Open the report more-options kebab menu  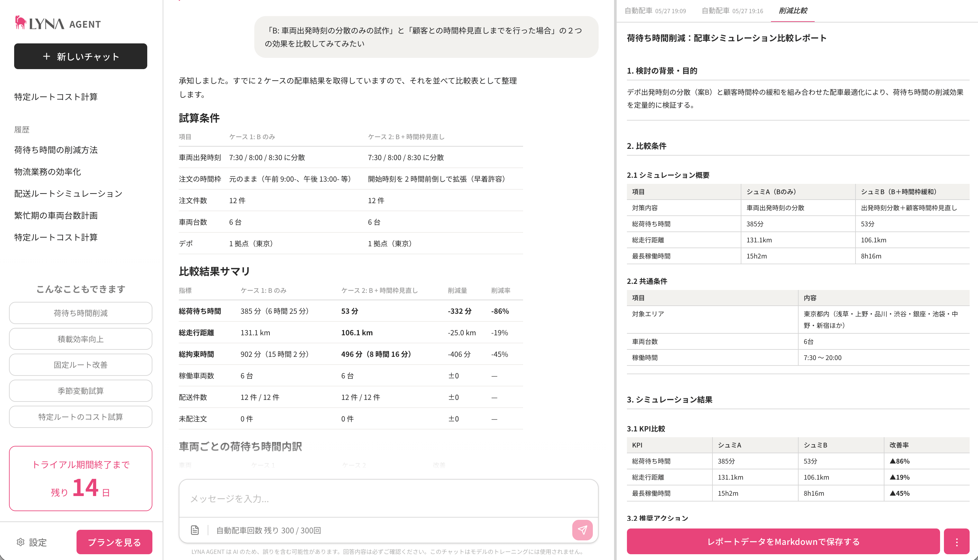pos(956,542)
